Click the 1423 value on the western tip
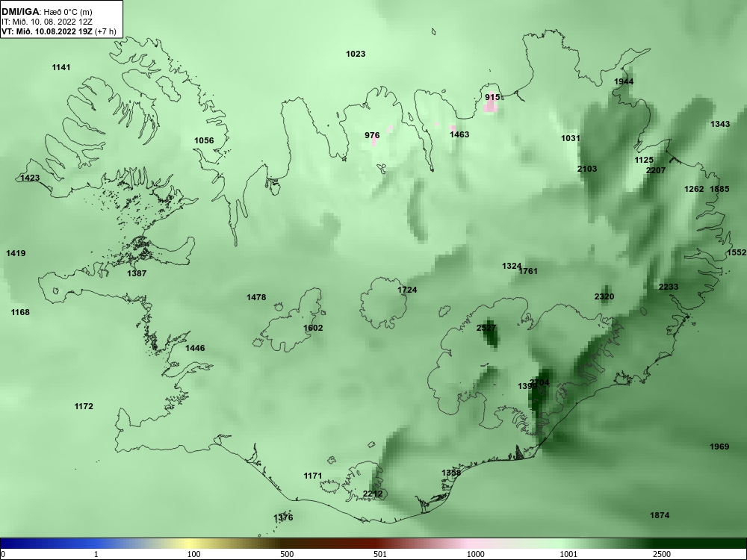 coord(30,178)
